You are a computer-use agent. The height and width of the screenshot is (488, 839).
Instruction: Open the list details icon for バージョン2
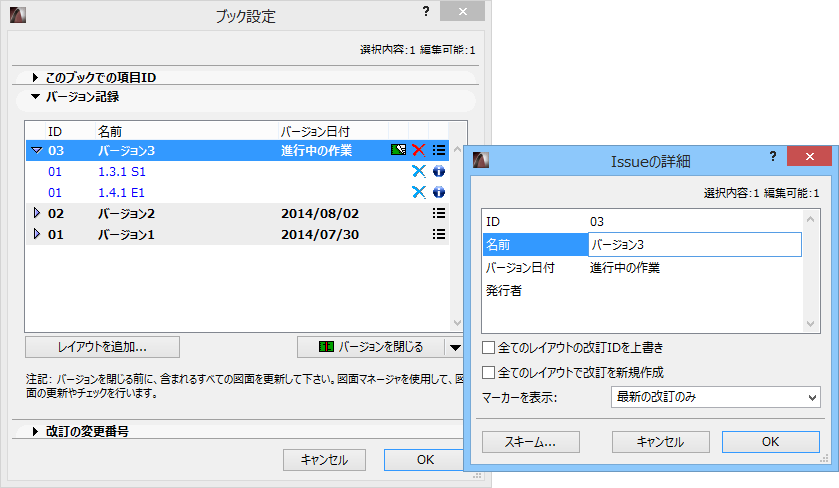tap(439, 214)
